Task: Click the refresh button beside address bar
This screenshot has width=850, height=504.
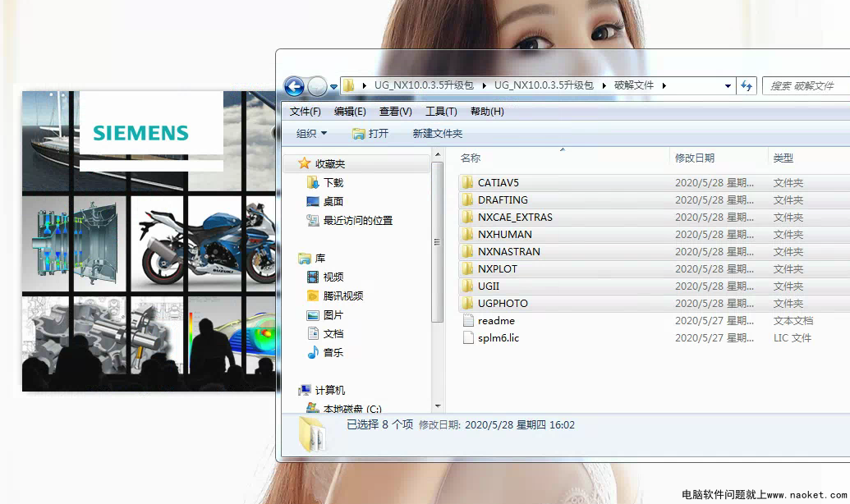Action: (x=747, y=85)
